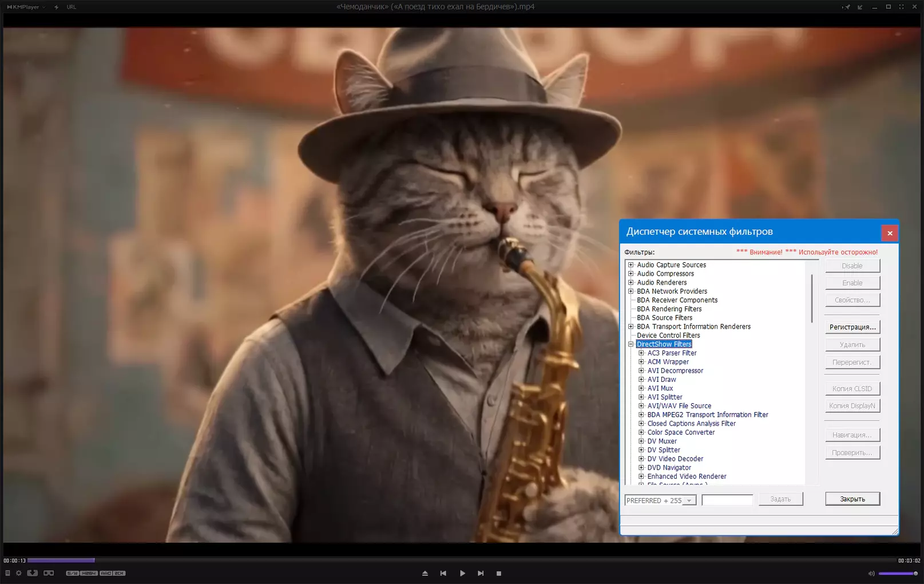
Task: Open the gear settings icon
Action: (x=18, y=573)
